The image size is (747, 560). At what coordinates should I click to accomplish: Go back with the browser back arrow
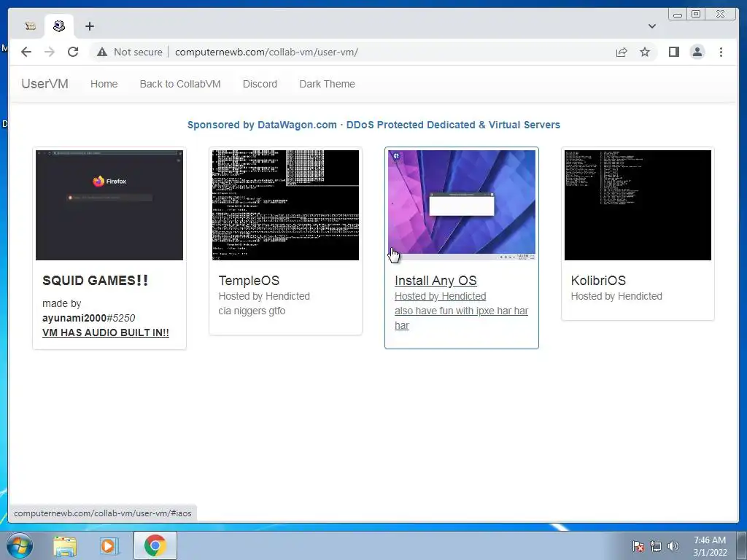pyautogui.click(x=26, y=52)
